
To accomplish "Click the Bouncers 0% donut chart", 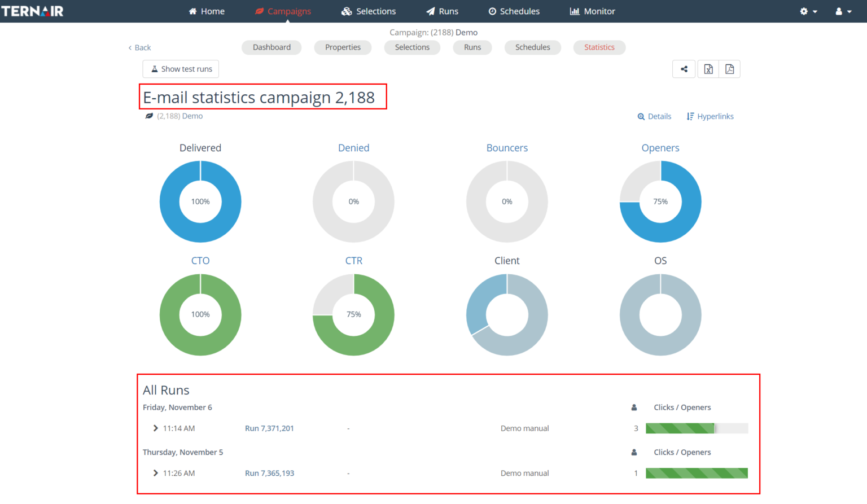I will click(507, 201).
